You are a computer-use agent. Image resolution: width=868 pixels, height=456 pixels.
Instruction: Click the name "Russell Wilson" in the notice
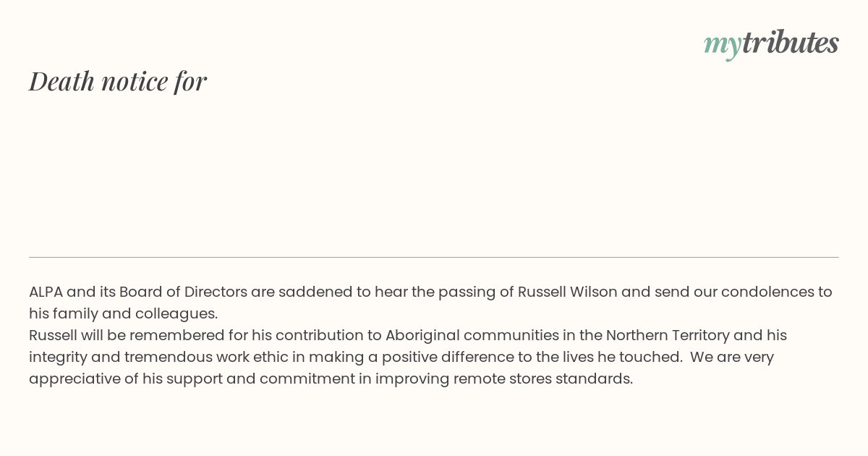567,292
